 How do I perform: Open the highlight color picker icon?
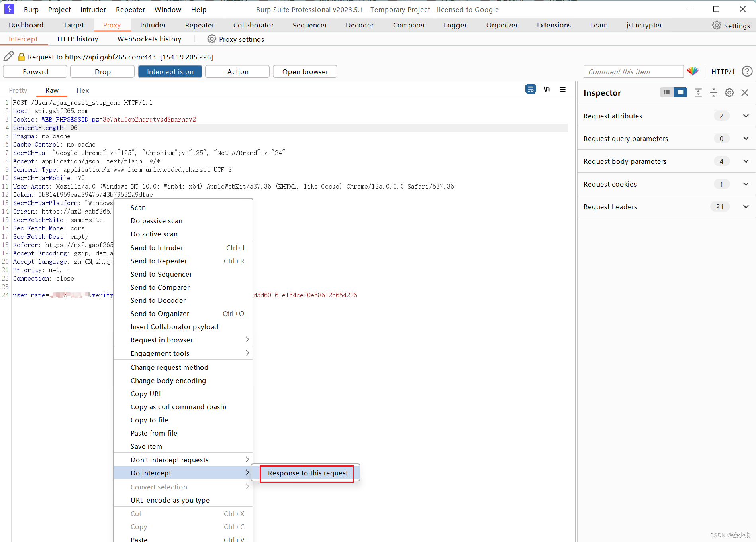[693, 71]
